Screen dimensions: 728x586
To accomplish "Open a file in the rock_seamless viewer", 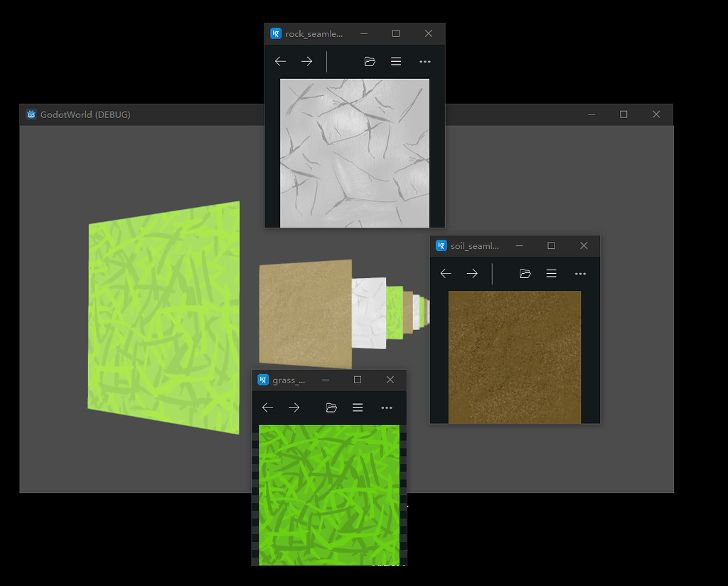I will (370, 61).
